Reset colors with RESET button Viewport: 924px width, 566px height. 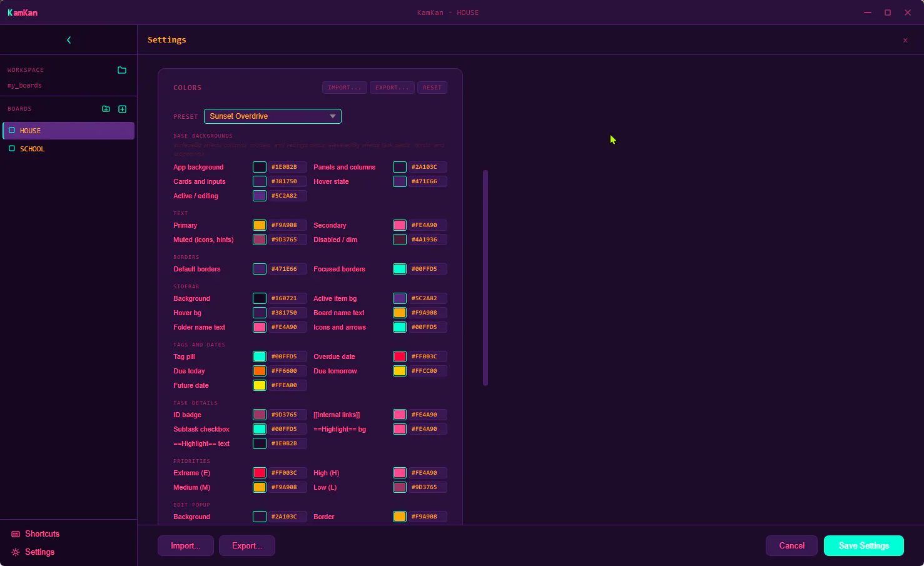click(432, 88)
